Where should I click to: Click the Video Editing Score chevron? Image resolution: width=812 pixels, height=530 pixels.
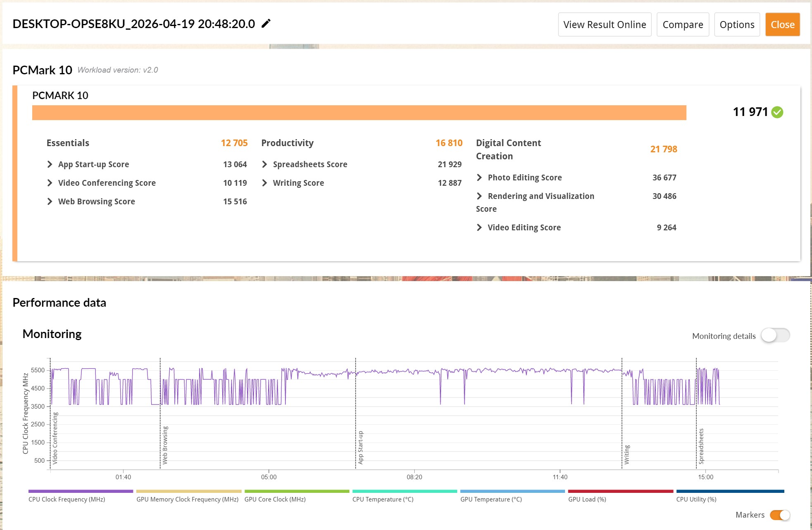point(480,227)
